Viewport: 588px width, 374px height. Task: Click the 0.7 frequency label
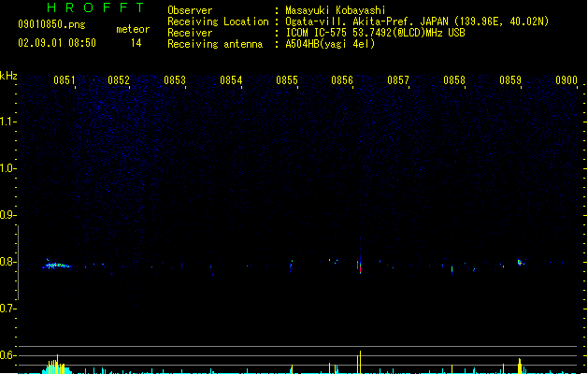click(x=7, y=309)
